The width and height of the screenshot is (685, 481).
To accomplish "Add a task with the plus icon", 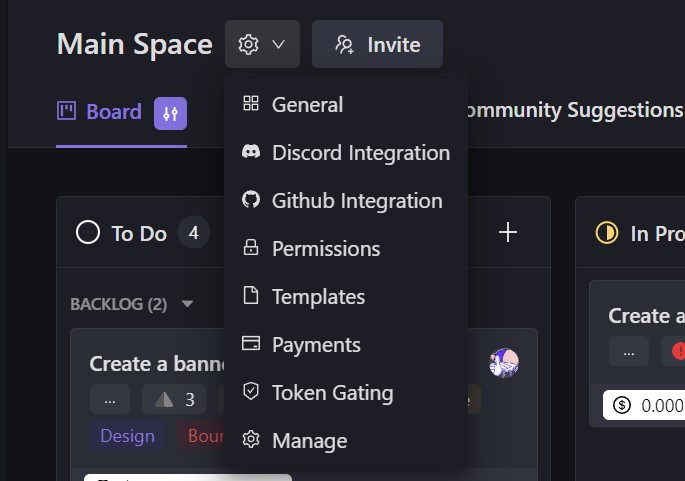I will click(508, 233).
